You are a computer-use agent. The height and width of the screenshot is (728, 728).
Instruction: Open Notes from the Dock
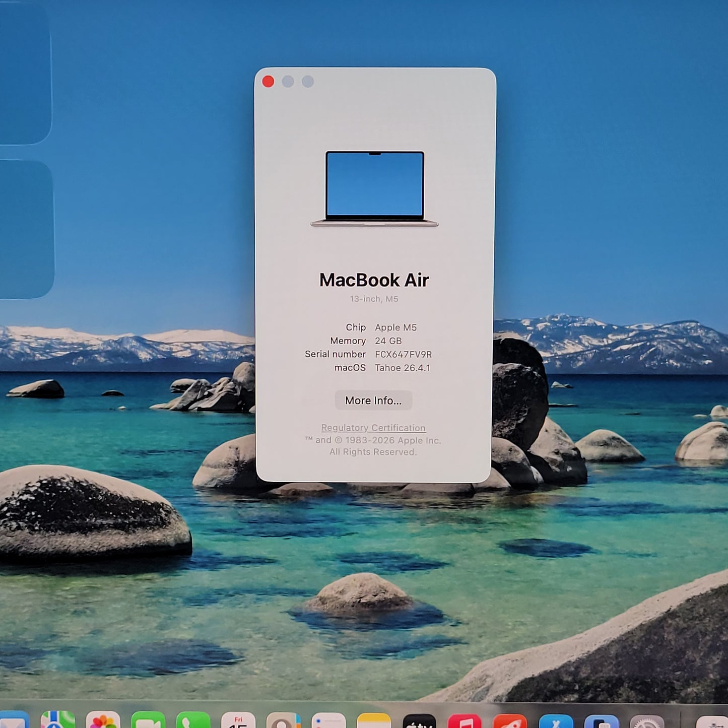coord(374,720)
